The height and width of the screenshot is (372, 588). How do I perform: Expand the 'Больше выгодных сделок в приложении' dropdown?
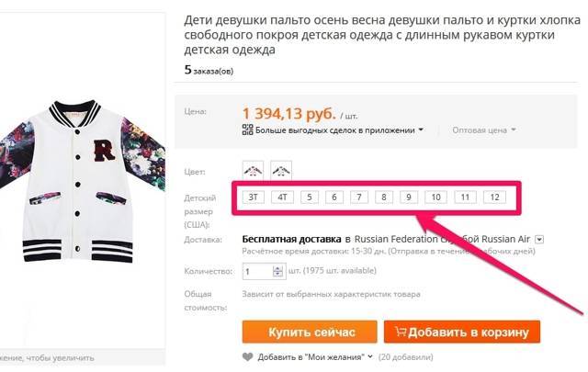(x=421, y=130)
